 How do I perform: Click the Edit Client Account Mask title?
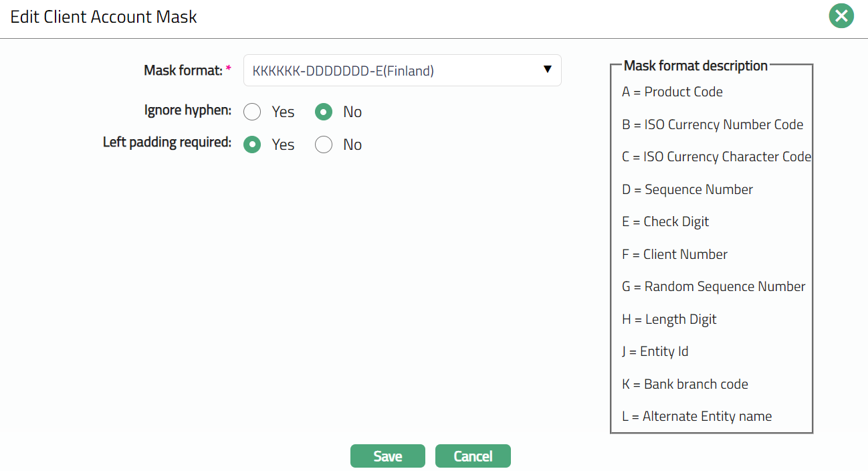coord(104,17)
